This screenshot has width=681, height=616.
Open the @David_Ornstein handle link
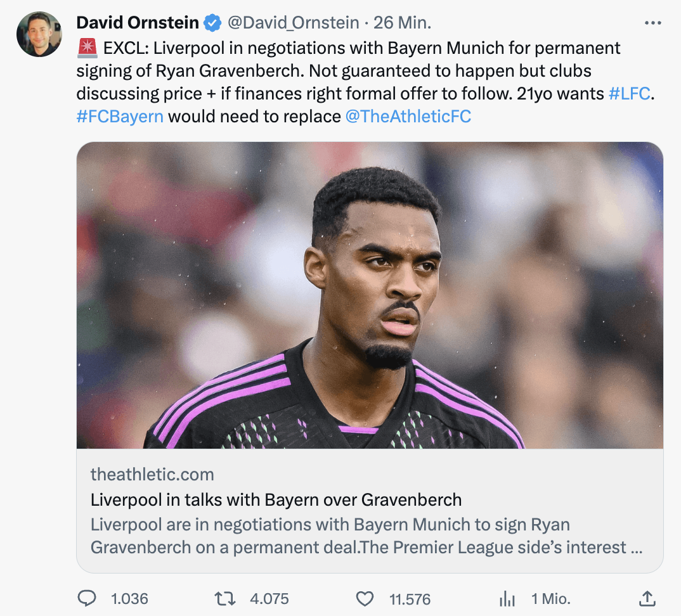pyautogui.click(x=294, y=23)
